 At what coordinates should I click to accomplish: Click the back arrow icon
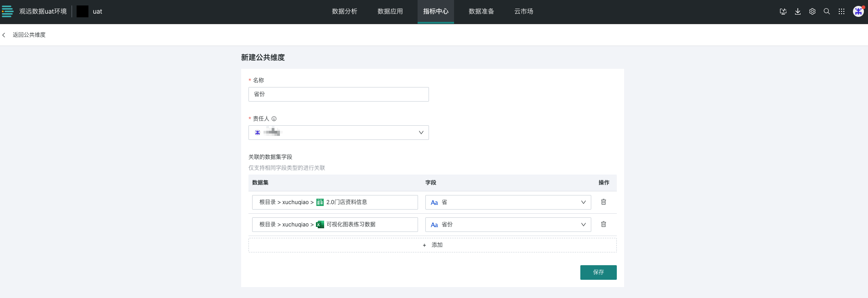click(4, 35)
